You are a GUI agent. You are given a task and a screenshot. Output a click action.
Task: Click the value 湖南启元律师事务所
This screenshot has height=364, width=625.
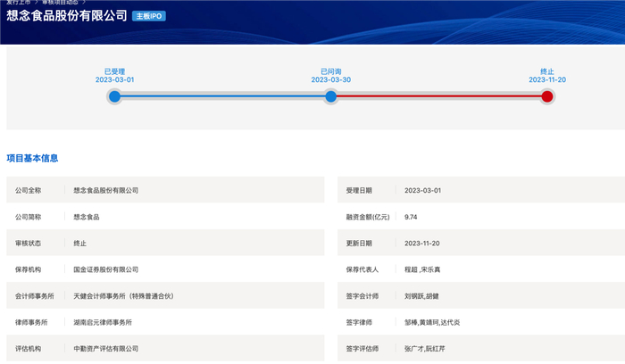pyautogui.click(x=103, y=322)
